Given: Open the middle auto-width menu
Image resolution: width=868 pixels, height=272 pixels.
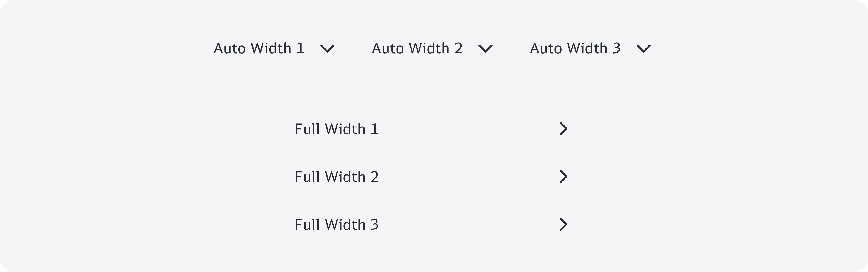Looking at the screenshot, I should [x=432, y=48].
